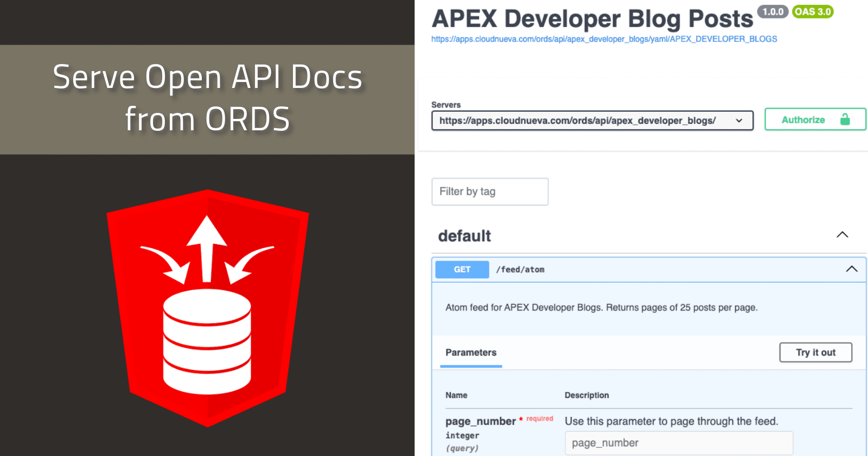Click the lock icon in Authorize
Screen dimensions: 868x456
coord(845,119)
